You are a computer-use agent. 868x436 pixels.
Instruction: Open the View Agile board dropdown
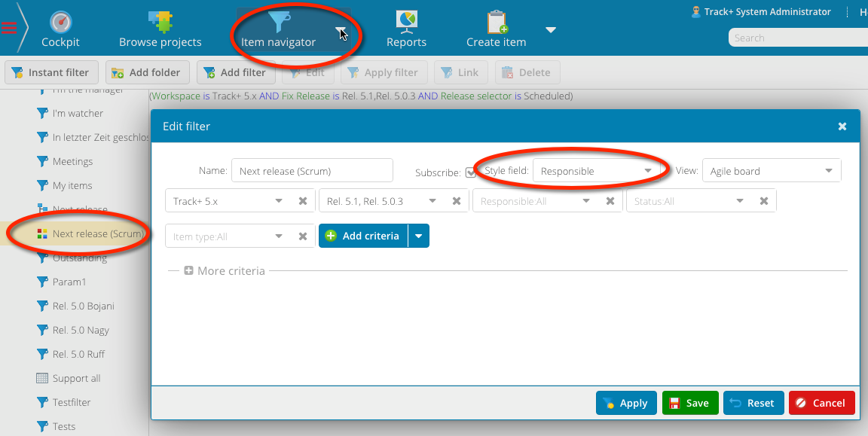[x=829, y=171]
